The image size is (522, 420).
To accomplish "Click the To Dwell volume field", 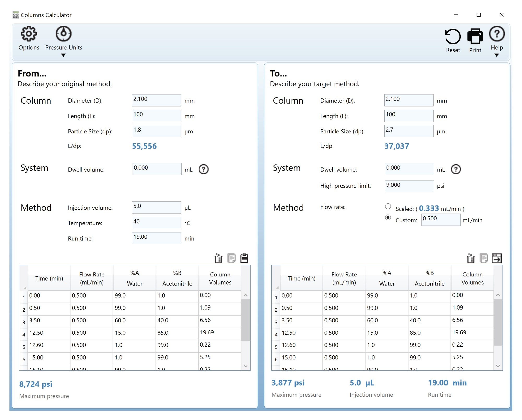I will [x=409, y=169].
